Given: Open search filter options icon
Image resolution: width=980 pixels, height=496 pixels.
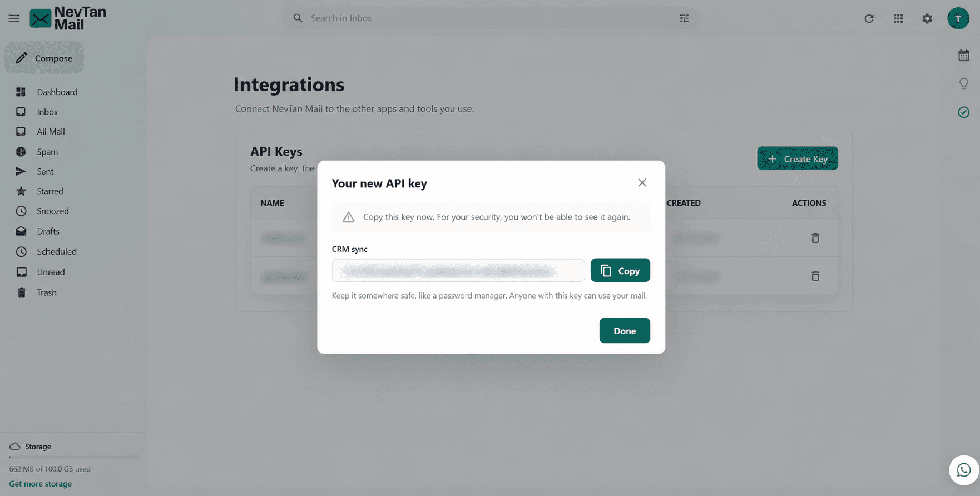Looking at the screenshot, I should (684, 18).
